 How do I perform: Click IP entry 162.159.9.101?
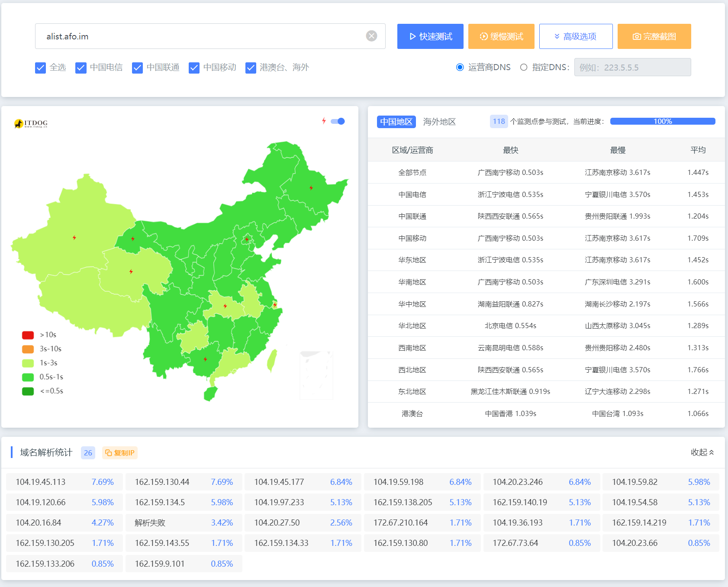(x=184, y=564)
